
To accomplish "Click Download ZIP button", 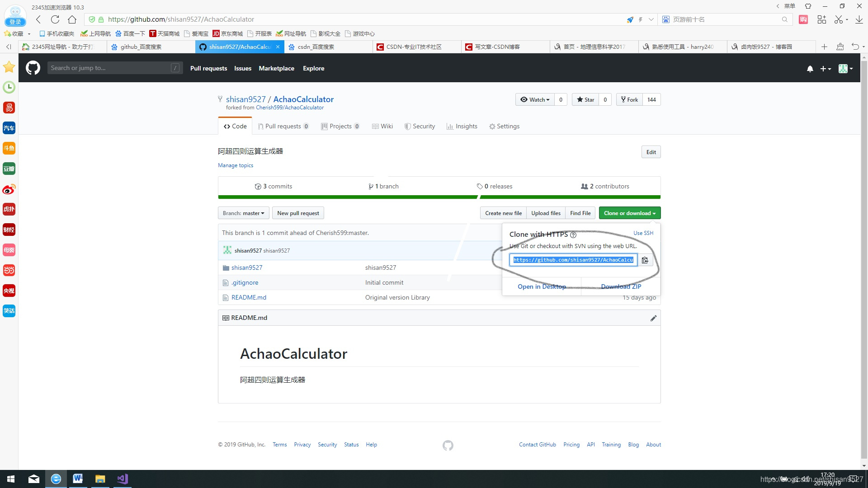I will click(x=621, y=286).
